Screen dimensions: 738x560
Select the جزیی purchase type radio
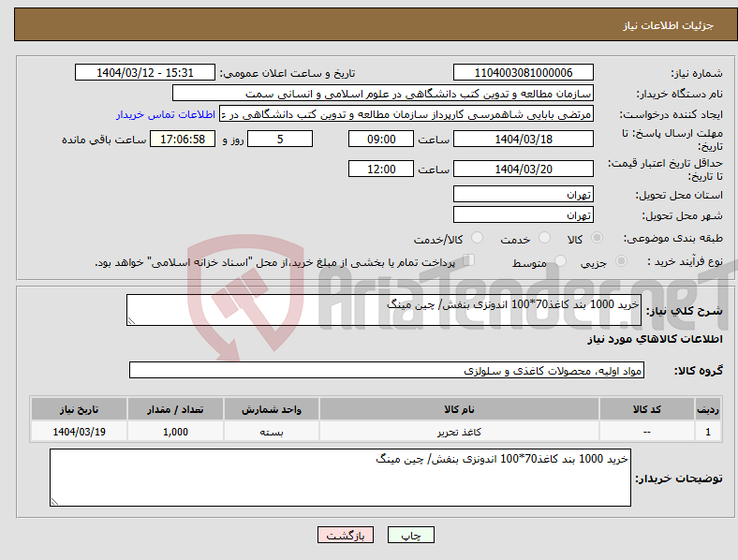(x=621, y=260)
